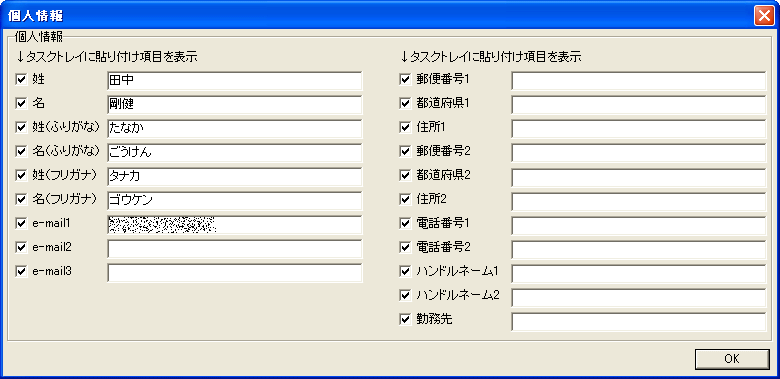This screenshot has width=780, height=379.
Task: Toggle the 名(フリガナ) checkbox
Action: tap(21, 199)
